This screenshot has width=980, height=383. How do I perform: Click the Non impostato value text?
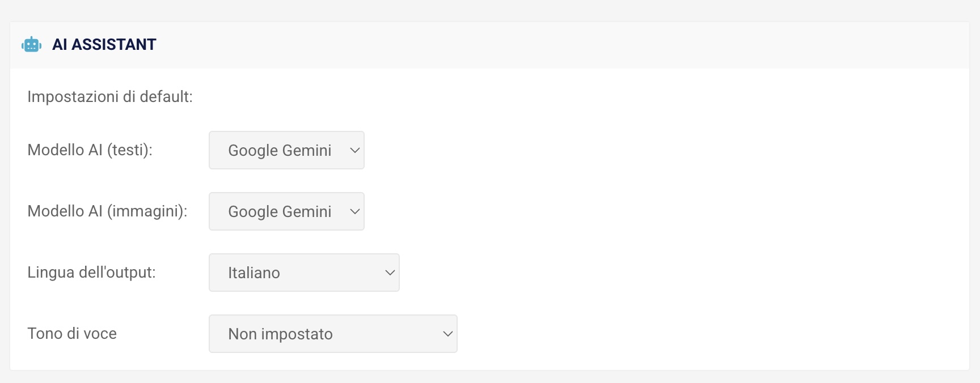click(x=280, y=334)
